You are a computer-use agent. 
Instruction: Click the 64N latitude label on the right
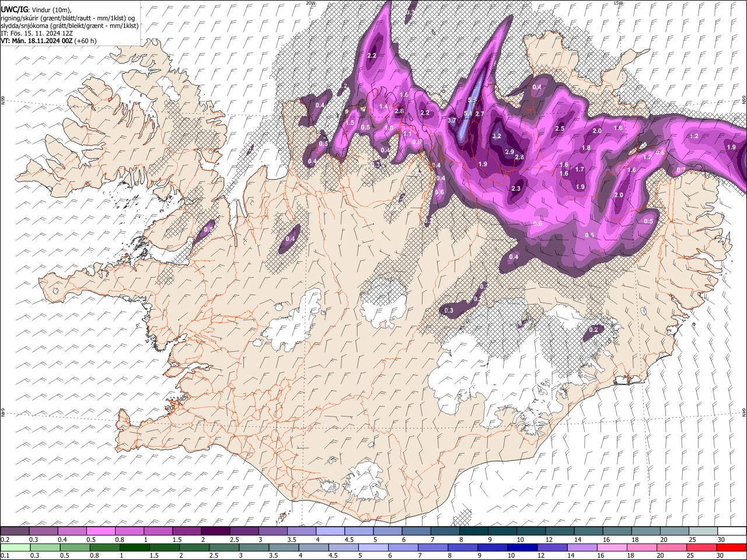(x=744, y=412)
